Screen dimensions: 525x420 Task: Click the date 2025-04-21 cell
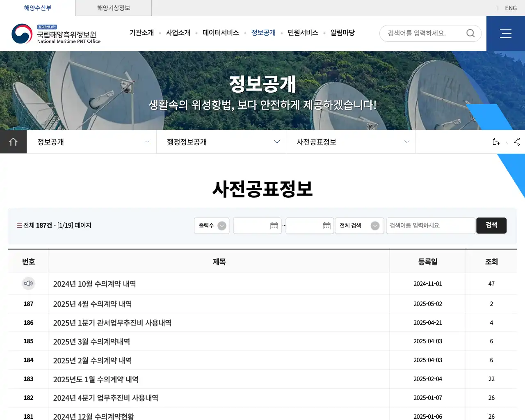click(428, 323)
